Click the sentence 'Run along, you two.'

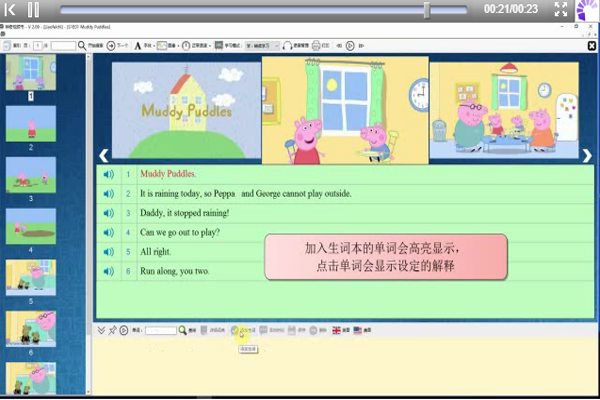point(174,271)
